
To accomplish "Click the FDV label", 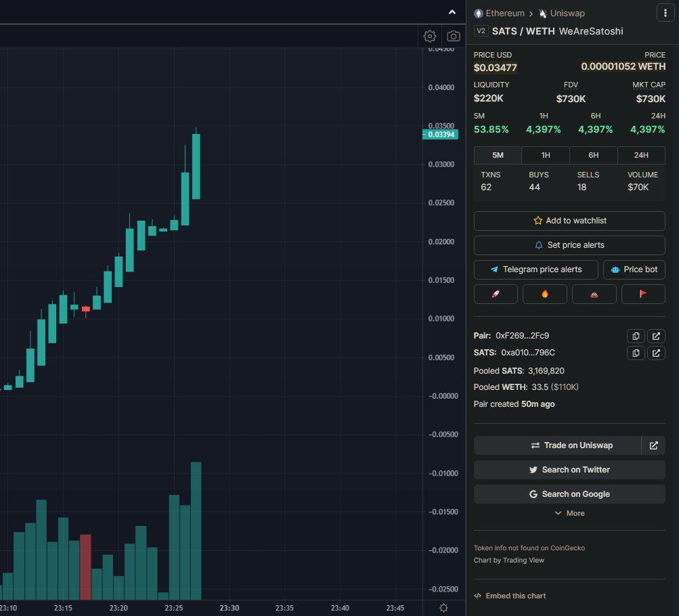I will 571,85.
